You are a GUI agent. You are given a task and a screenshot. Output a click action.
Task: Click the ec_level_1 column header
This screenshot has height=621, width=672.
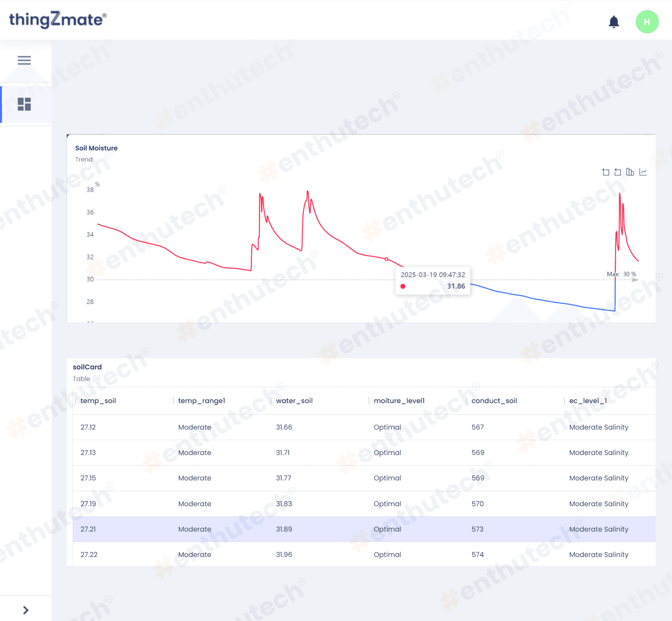[588, 401]
